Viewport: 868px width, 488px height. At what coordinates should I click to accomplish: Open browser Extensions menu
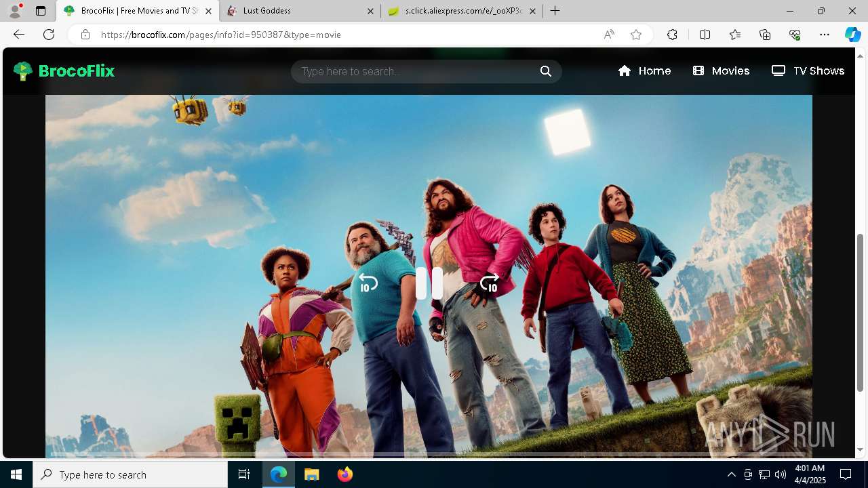pos(672,35)
